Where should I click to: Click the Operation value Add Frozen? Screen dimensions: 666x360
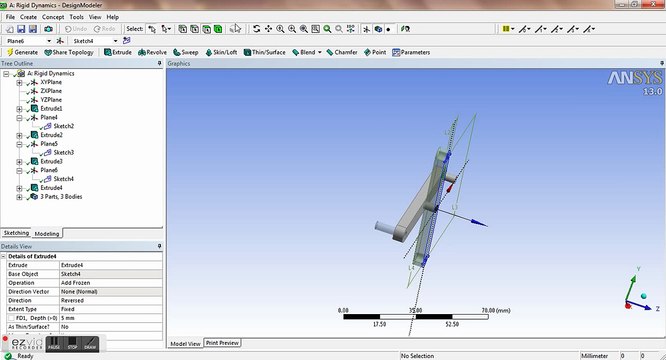click(110, 283)
